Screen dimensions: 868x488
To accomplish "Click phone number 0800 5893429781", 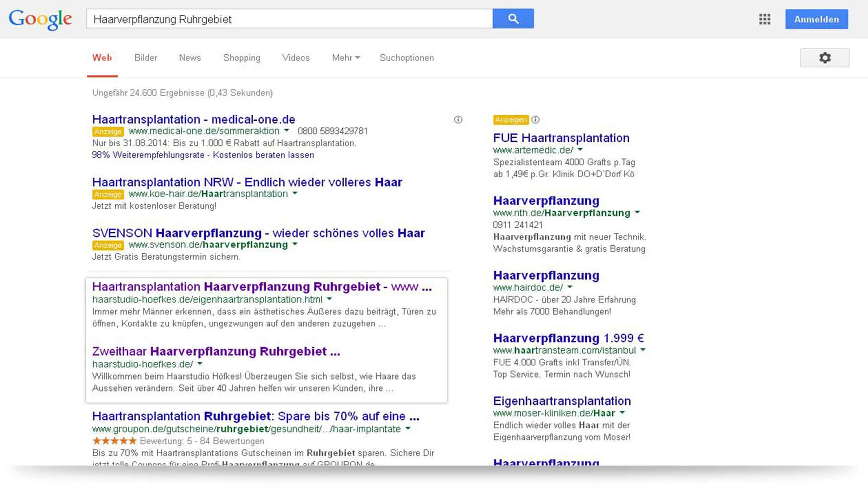I will pos(333,131).
